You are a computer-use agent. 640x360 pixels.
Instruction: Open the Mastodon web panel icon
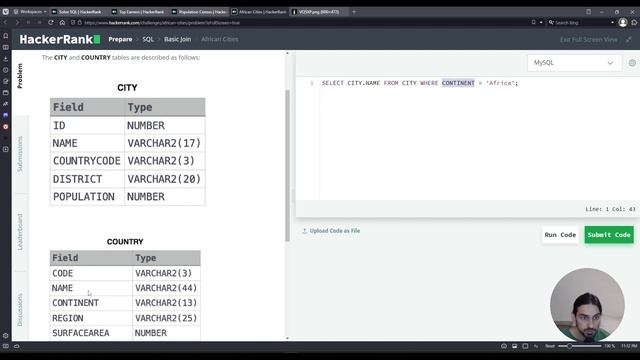[x=6, y=116]
